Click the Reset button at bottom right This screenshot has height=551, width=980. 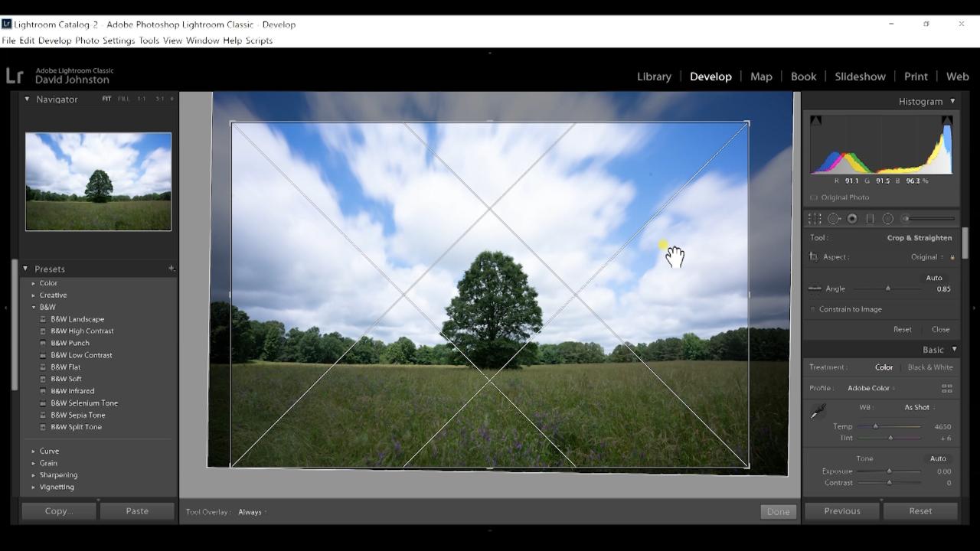point(920,510)
